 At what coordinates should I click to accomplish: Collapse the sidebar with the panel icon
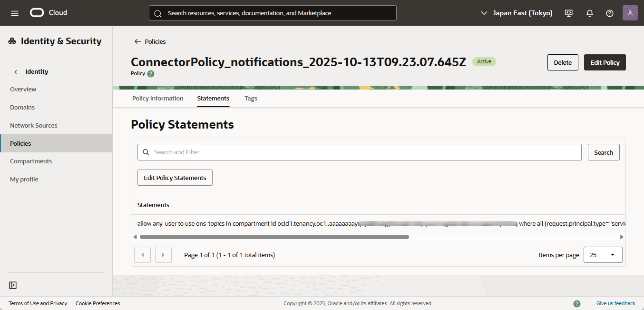pos(13,285)
